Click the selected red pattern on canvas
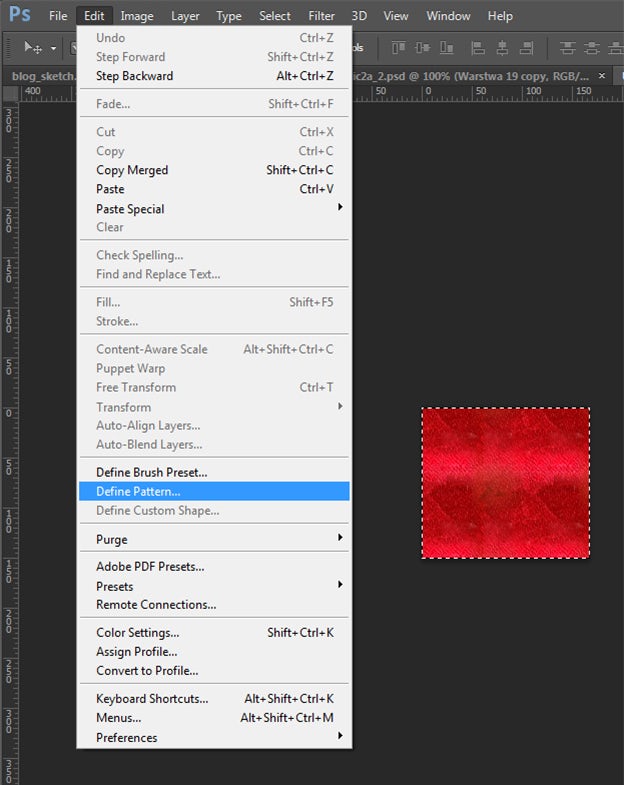624x785 pixels. pos(505,482)
